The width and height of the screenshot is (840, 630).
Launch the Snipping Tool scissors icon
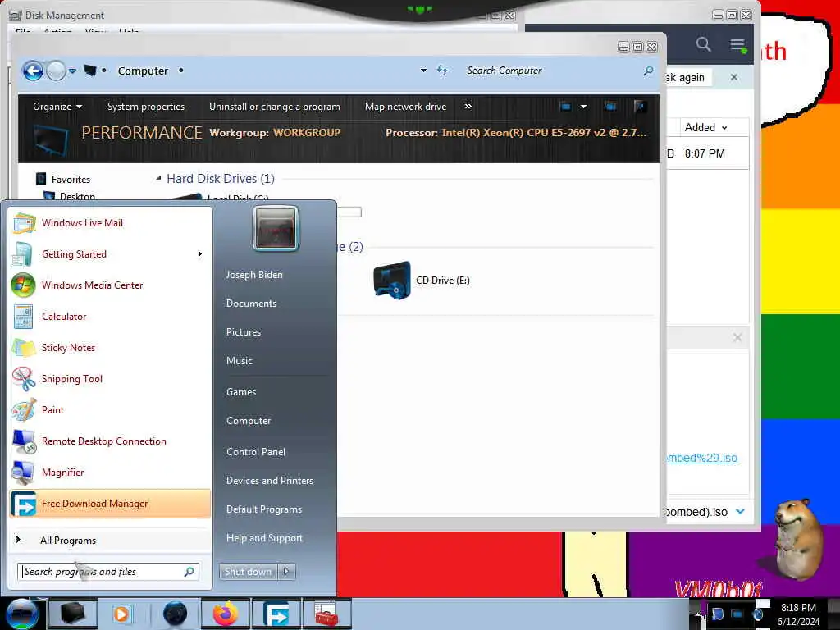tap(23, 379)
